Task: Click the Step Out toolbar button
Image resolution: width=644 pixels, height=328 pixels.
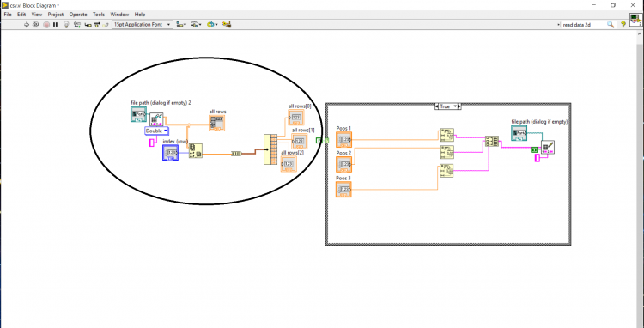Action: [106, 25]
